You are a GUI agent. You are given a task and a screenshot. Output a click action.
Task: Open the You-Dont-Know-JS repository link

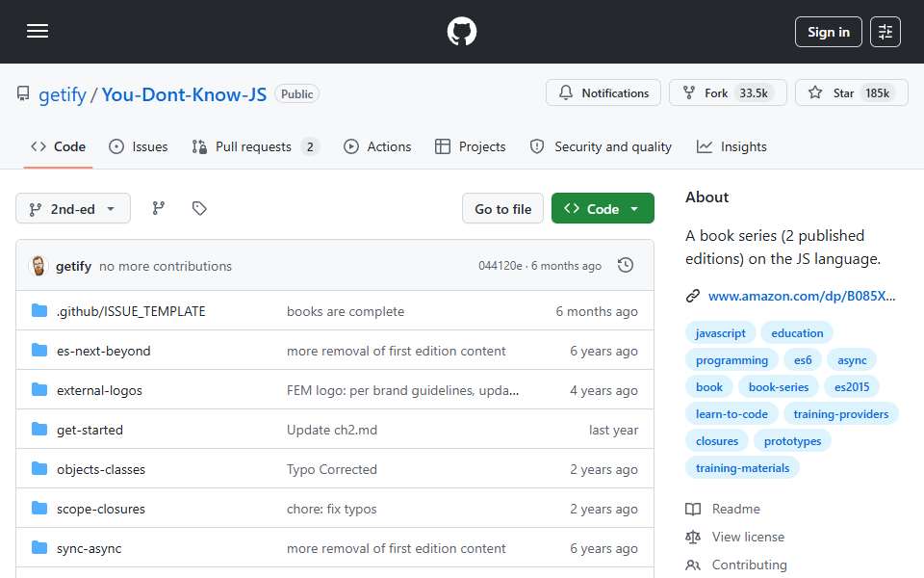coord(184,94)
